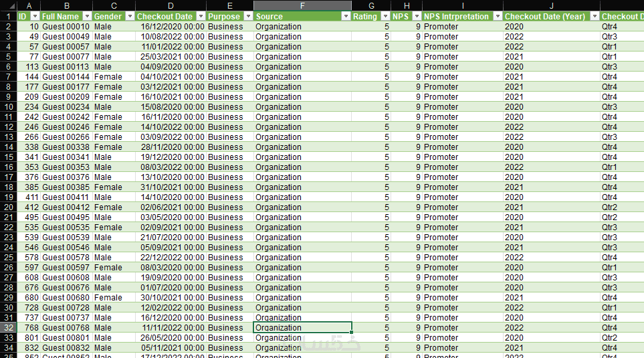Click cell Guest 00010
Screen dimensions: 644x358
(66, 27)
